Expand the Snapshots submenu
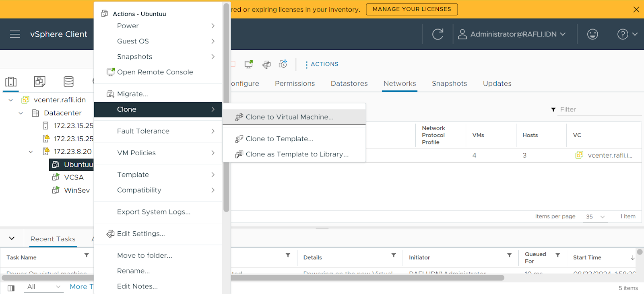The height and width of the screenshot is (294, 644). [x=158, y=57]
